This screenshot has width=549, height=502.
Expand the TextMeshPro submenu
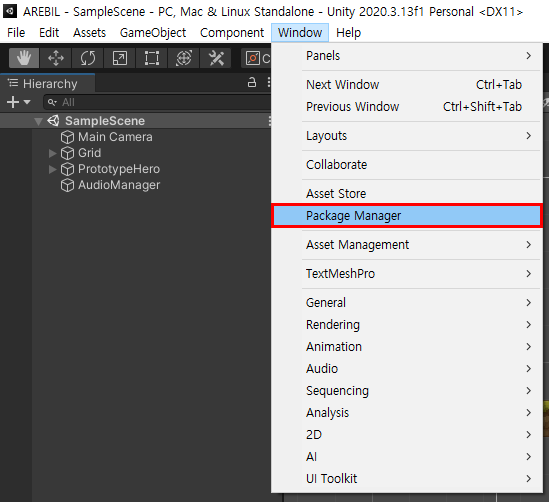[407, 273]
